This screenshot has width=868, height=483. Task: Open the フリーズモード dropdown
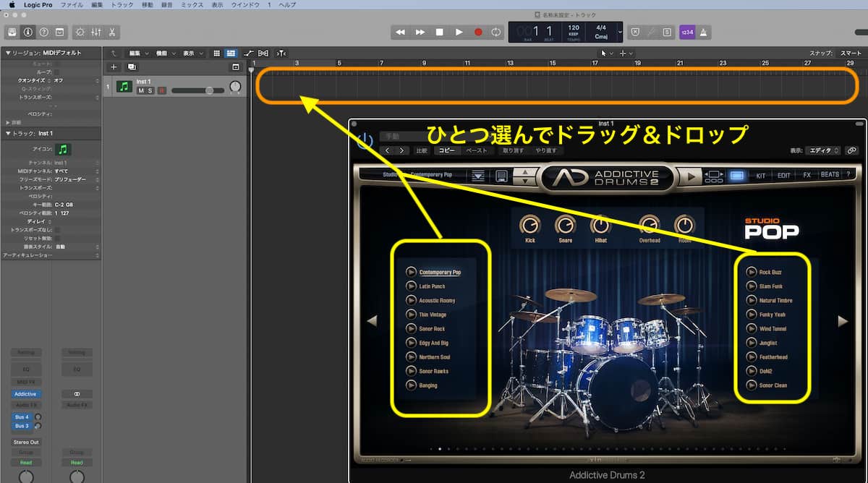click(x=76, y=179)
